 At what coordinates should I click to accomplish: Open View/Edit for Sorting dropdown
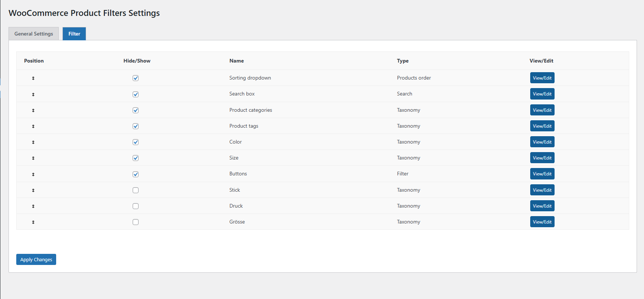[542, 78]
